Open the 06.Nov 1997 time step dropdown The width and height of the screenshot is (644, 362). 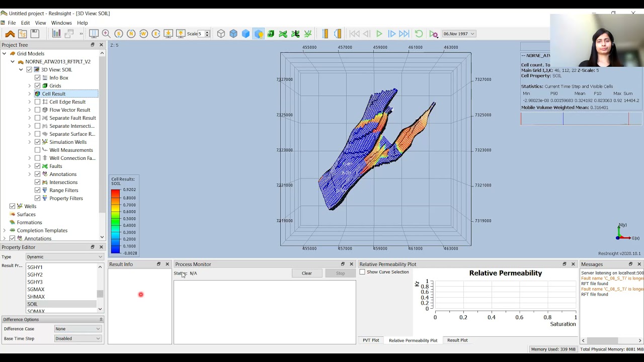click(x=458, y=34)
